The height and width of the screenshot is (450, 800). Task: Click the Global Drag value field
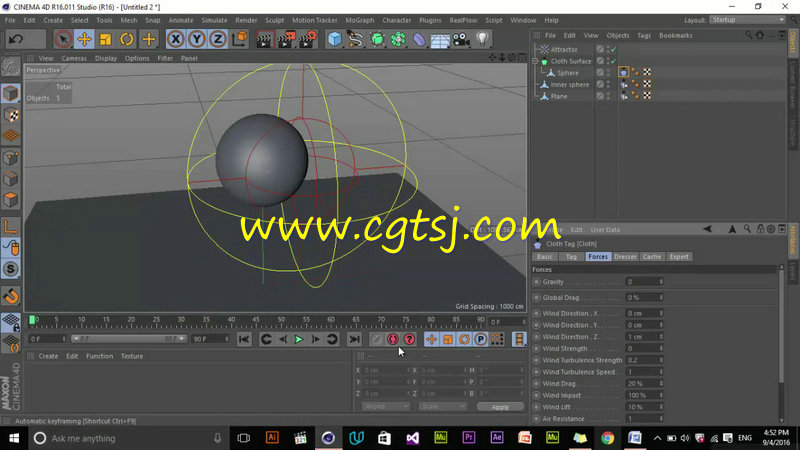click(644, 297)
